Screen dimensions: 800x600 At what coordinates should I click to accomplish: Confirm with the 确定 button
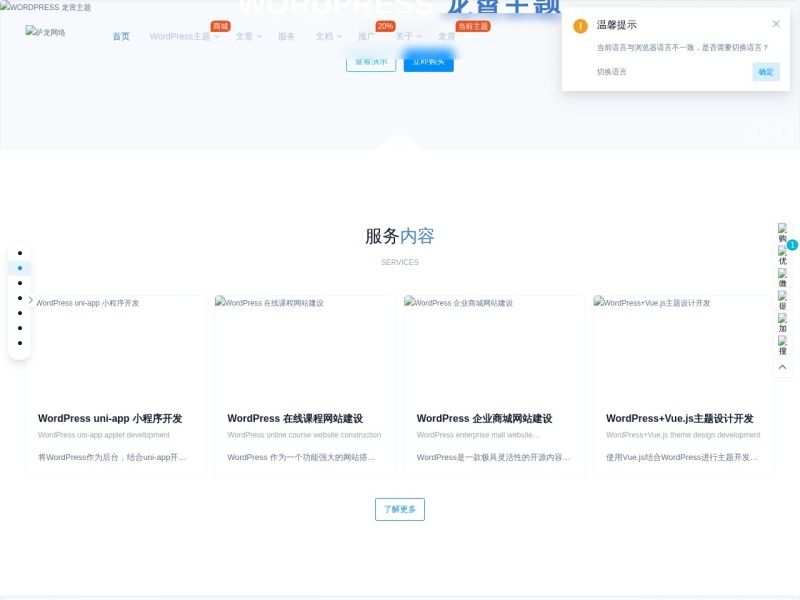(766, 72)
